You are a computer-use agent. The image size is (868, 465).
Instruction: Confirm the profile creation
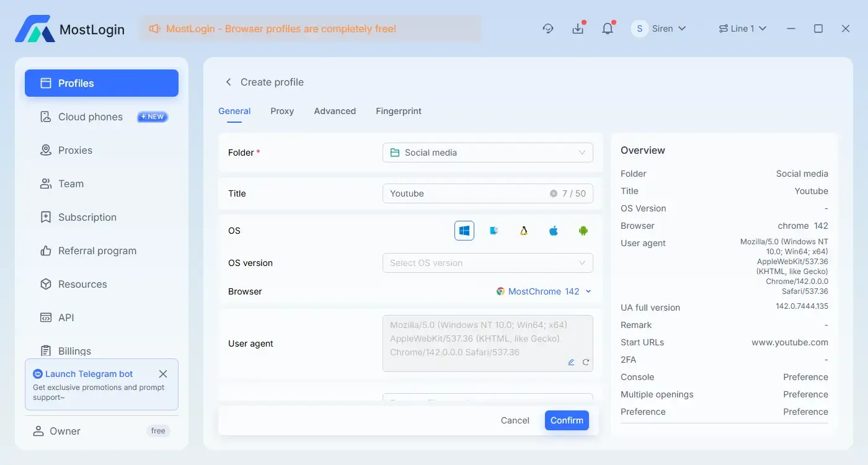566,420
